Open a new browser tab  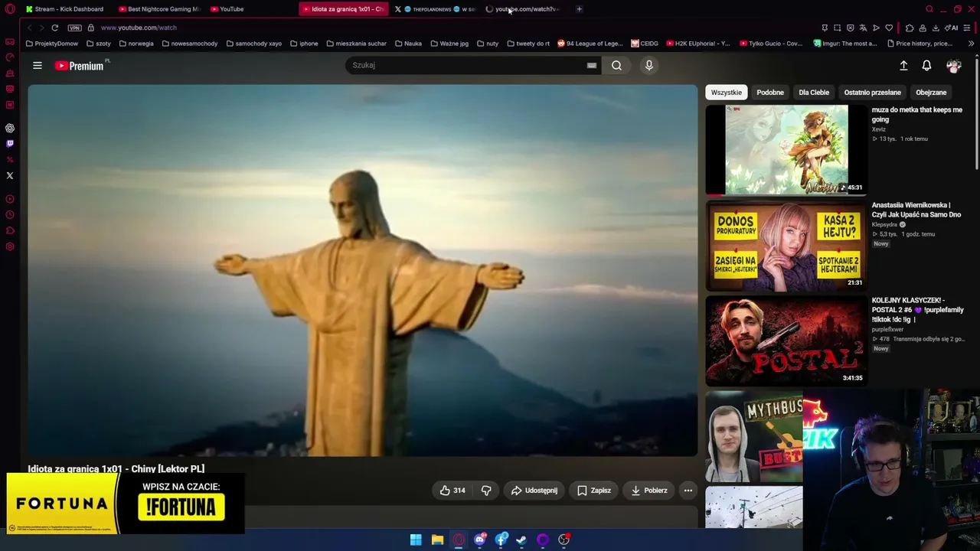[579, 9]
